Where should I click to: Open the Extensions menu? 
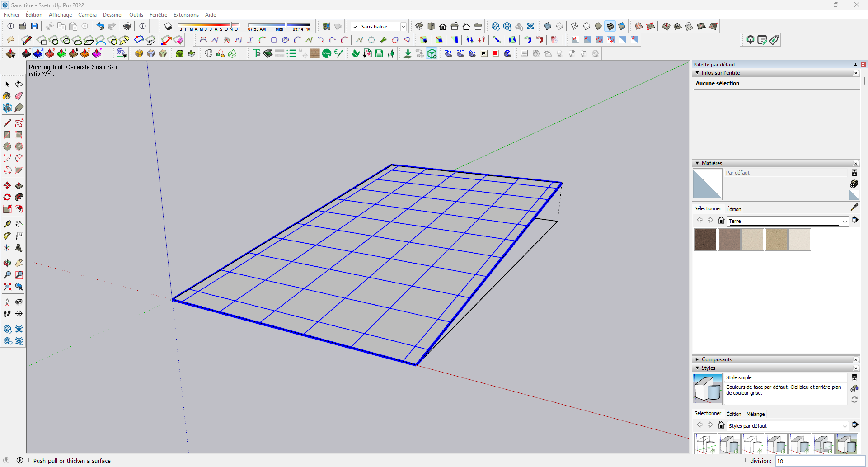pyautogui.click(x=186, y=15)
